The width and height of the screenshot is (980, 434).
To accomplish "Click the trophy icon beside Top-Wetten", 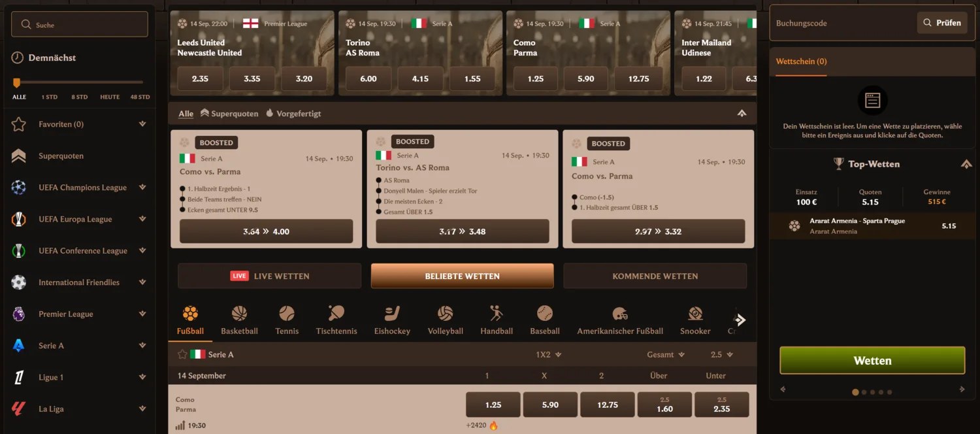I will (839, 164).
